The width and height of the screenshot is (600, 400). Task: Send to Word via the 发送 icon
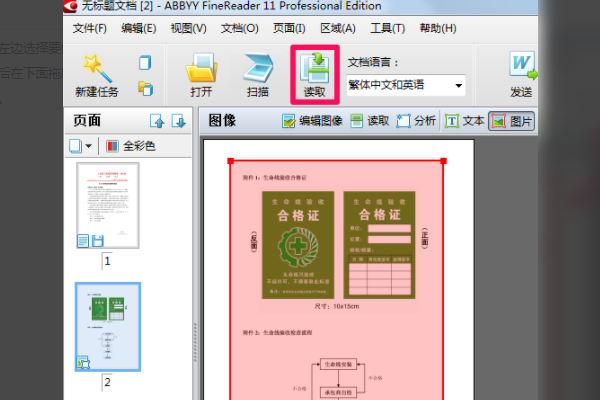[x=522, y=74]
